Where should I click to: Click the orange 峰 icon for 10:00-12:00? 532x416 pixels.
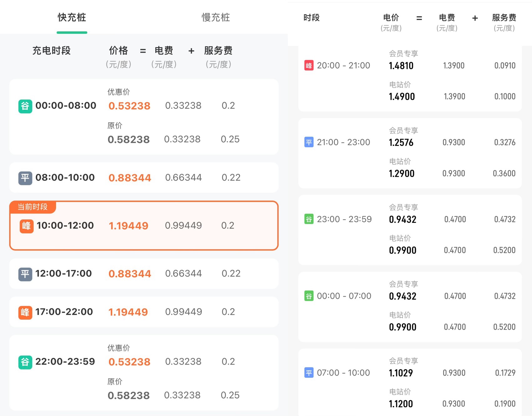(x=26, y=226)
